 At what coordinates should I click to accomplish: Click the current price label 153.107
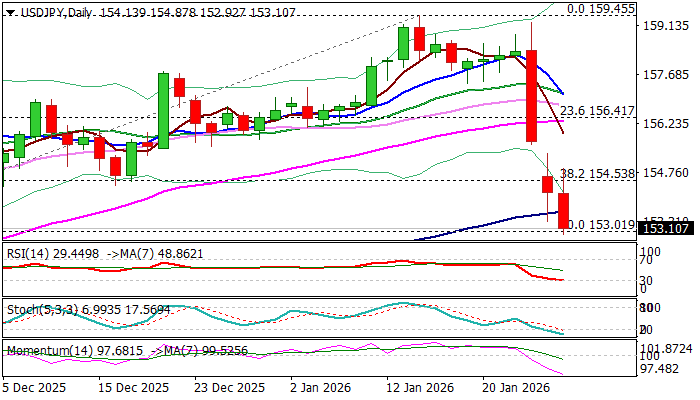coord(667,229)
